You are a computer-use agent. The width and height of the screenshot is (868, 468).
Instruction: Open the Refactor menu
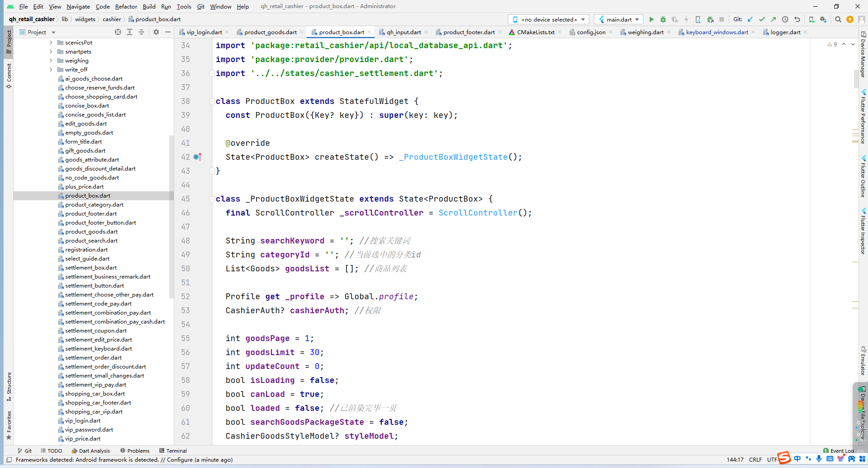pyautogui.click(x=126, y=6)
